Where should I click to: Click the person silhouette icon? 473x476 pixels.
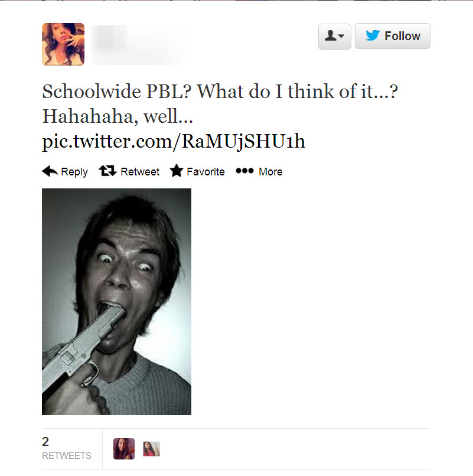pos(330,35)
